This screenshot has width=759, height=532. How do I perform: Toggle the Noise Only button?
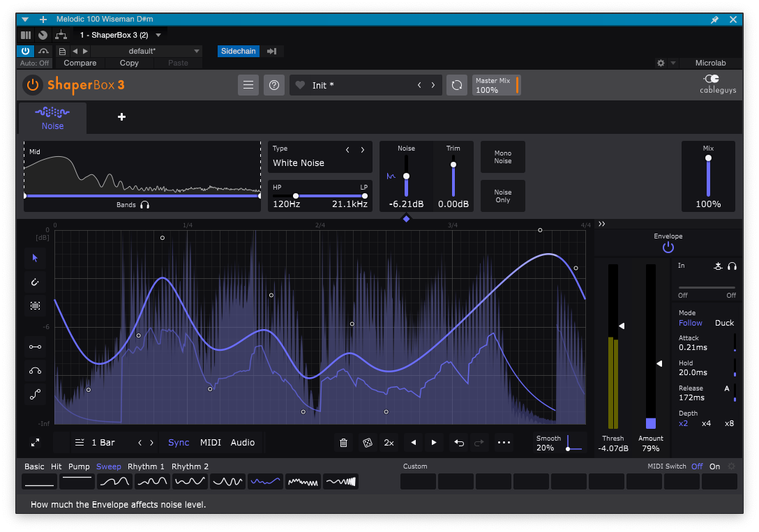502,196
